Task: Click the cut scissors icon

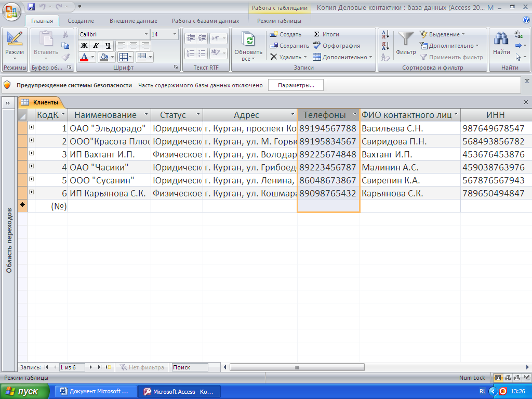Action: click(65, 34)
